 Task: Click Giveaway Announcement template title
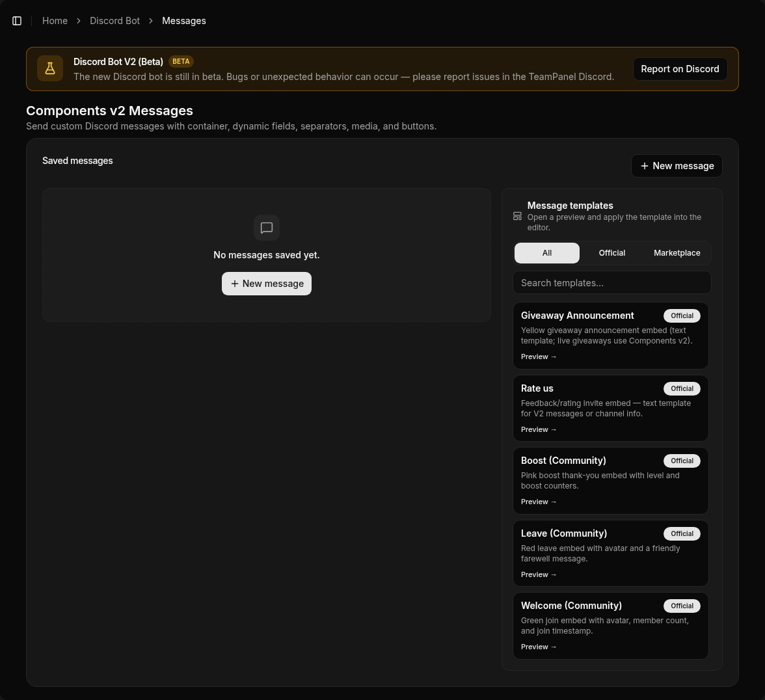pos(577,316)
